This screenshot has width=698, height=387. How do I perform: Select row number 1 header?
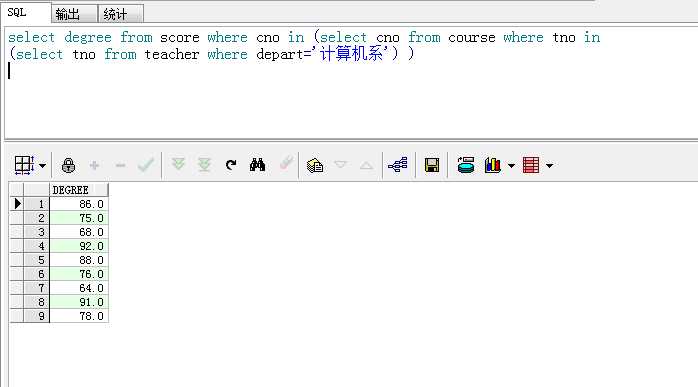(x=36, y=204)
